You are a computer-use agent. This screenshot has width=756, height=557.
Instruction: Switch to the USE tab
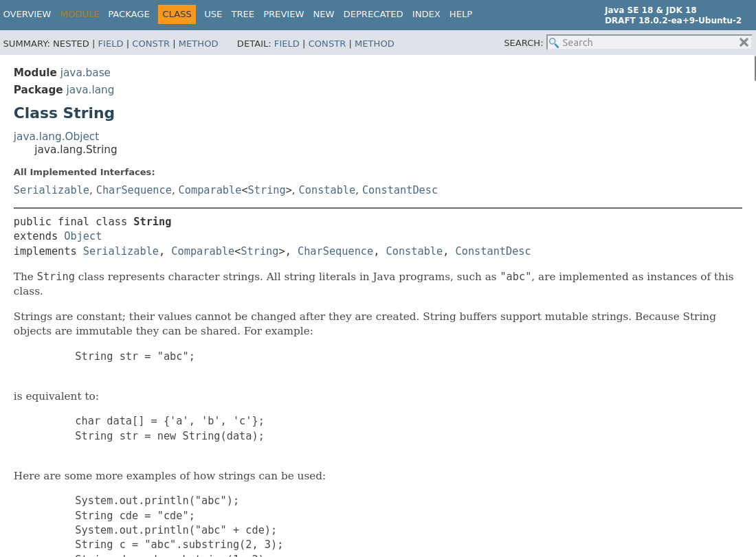(x=213, y=14)
